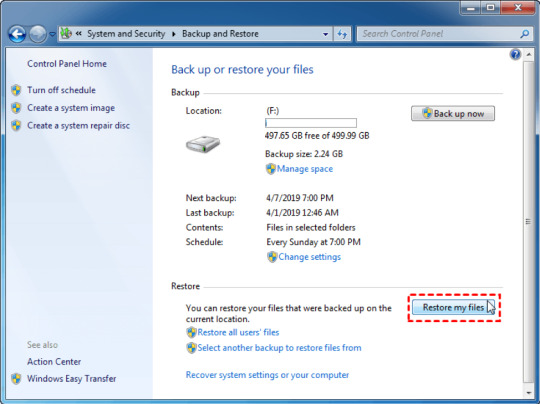The image size is (540, 404).
Task: Click the last backup date '4/1/2019 12:46 AM'
Action: 302,213
